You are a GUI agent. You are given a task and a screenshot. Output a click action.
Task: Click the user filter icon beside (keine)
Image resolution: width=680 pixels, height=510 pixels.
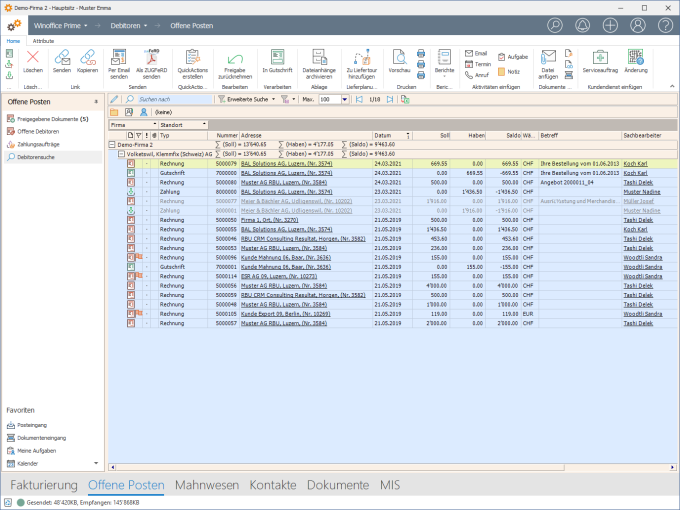click(x=144, y=112)
